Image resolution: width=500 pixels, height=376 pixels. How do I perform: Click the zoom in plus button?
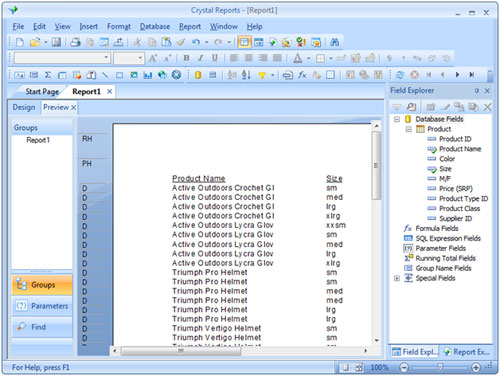tap(476, 367)
